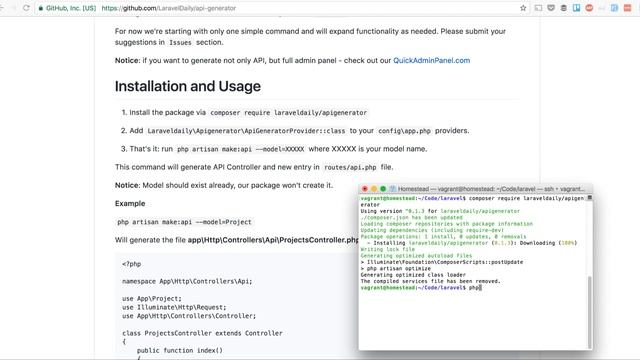Click the 'config\app.php' code snippet

pos(404,131)
